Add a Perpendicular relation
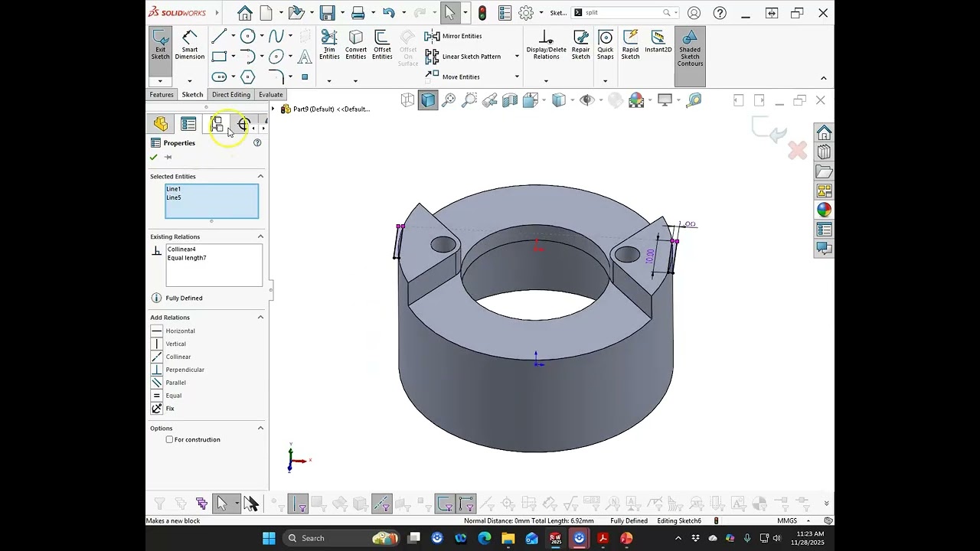The height and width of the screenshot is (551, 980). click(178, 370)
